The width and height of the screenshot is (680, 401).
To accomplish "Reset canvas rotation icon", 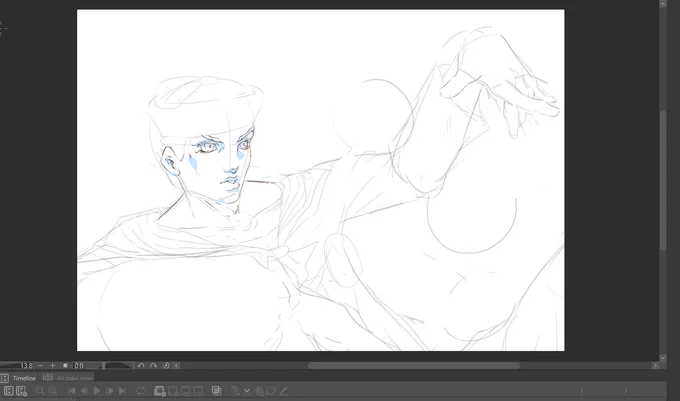I will click(166, 365).
